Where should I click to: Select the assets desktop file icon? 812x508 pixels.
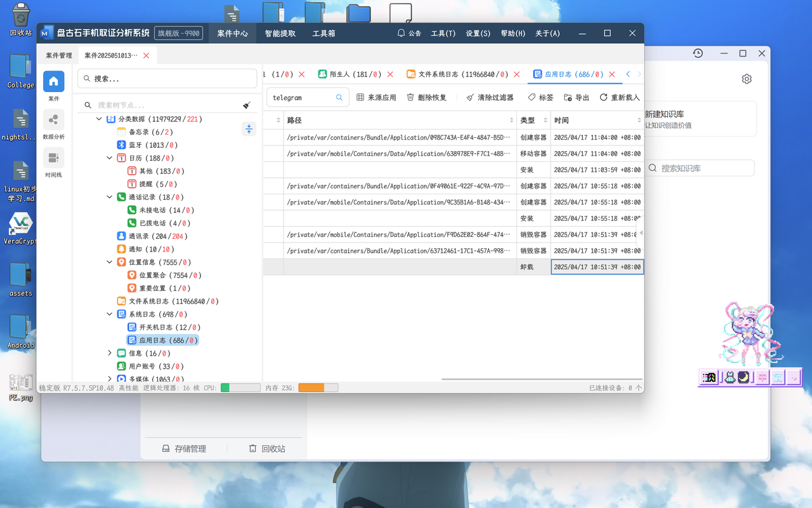[21, 278]
